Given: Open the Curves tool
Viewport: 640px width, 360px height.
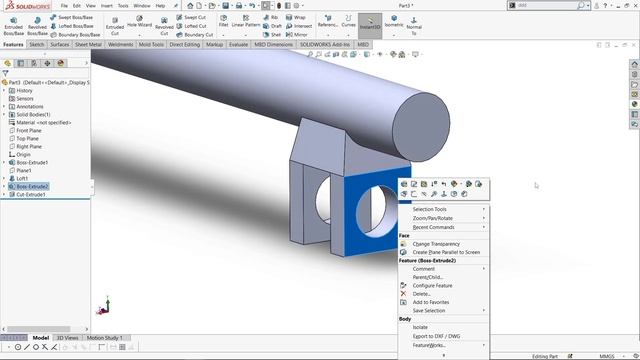Looking at the screenshot, I should point(348,22).
